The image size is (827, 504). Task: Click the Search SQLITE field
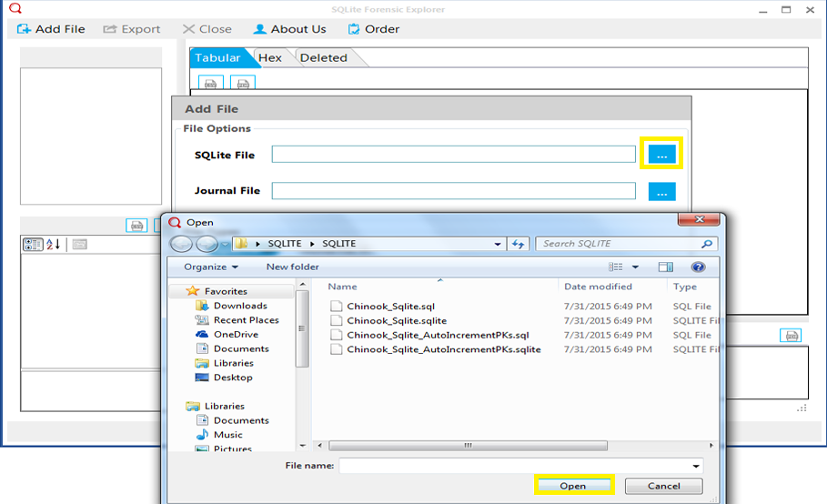tap(620, 244)
